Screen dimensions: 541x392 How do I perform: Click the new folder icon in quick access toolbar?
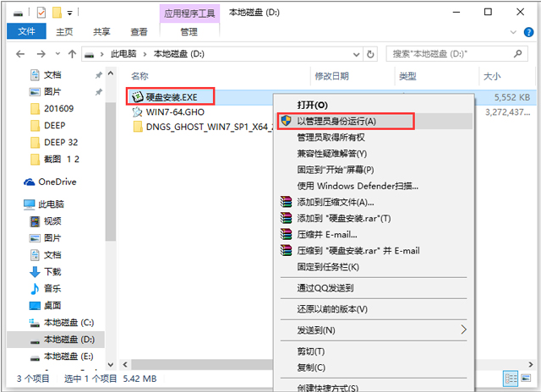pos(57,13)
